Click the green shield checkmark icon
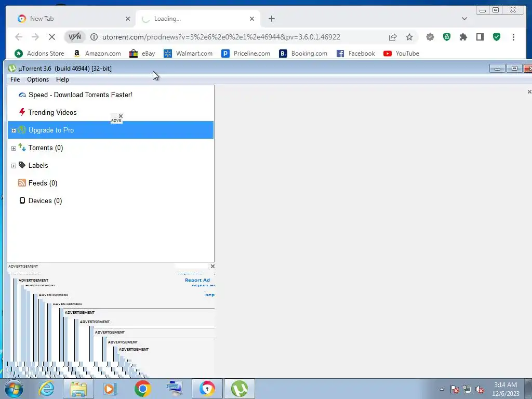 (x=497, y=37)
